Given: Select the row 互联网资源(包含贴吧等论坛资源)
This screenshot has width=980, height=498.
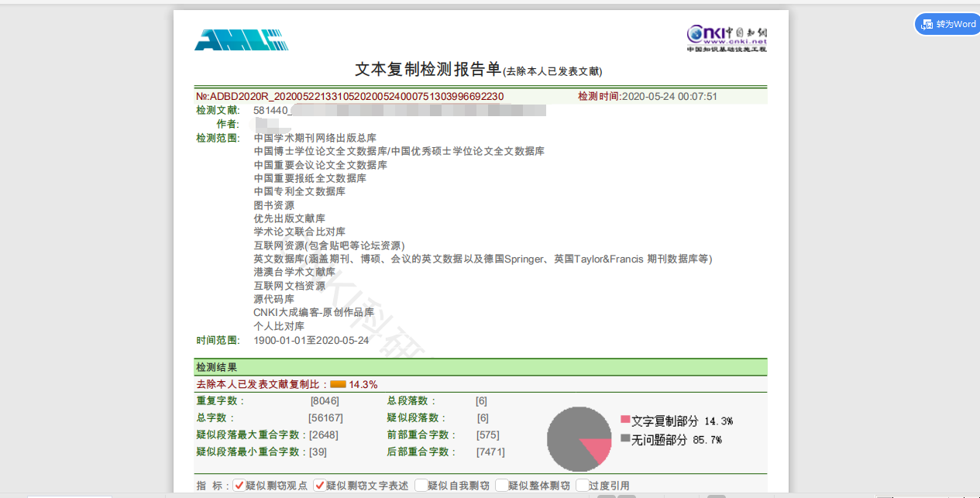Looking at the screenshot, I should pyautogui.click(x=329, y=246).
